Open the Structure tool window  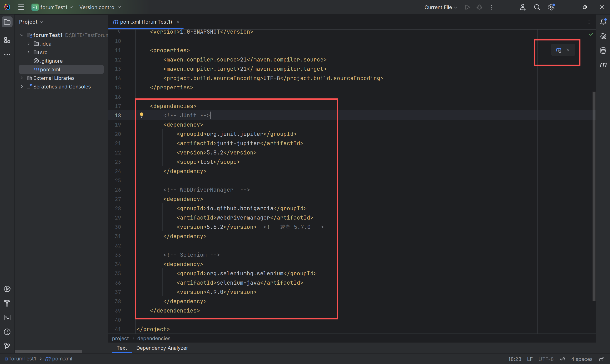7,40
